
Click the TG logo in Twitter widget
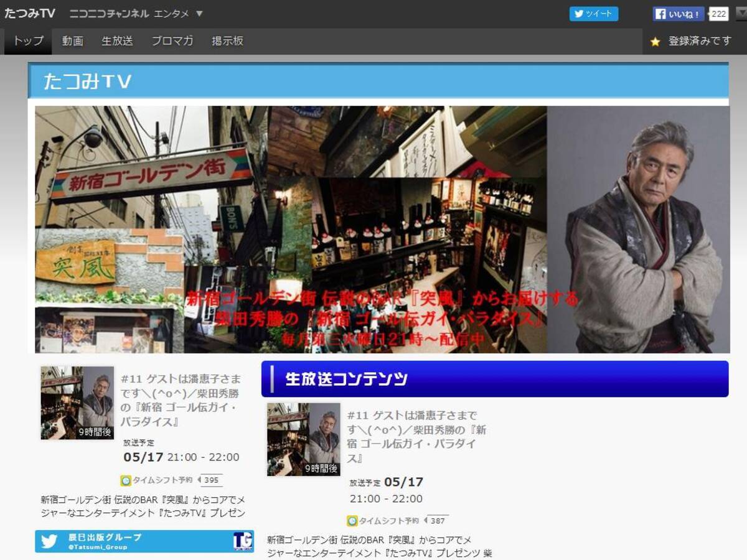(242, 541)
